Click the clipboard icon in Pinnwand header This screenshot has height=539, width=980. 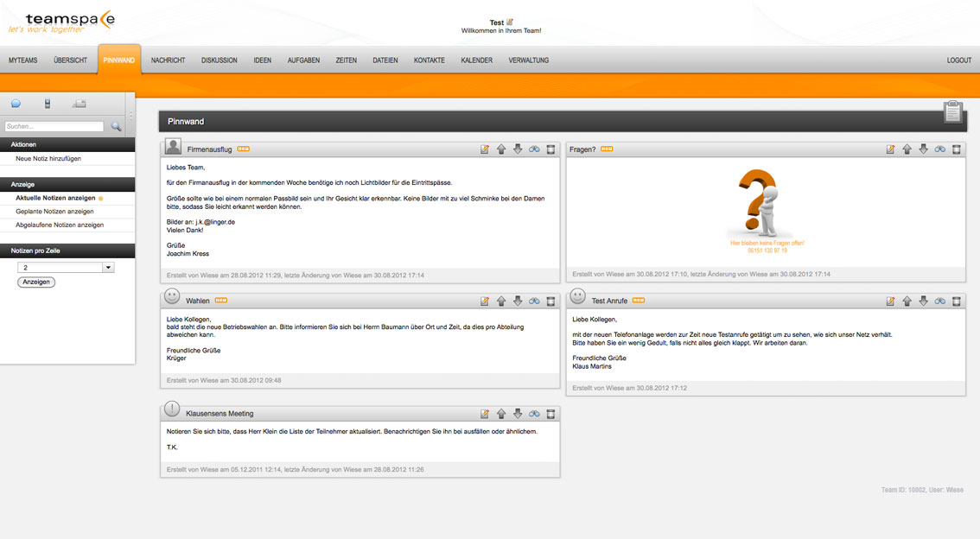pyautogui.click(x=952, y=111)
